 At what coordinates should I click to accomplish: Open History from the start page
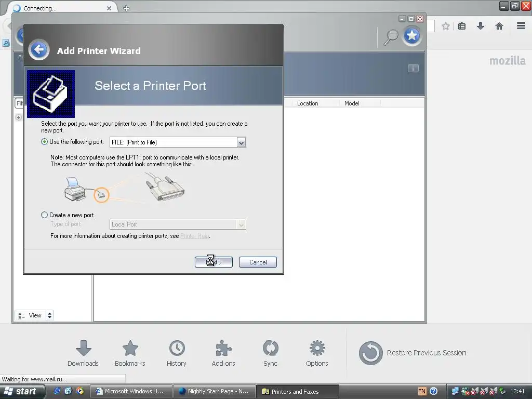177,353
